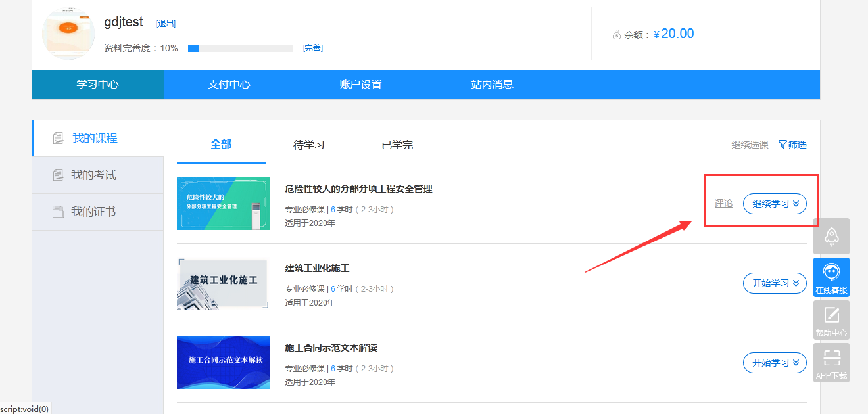Open the help center notepad icon
This screenshot has width=868, height=414.
831,315
